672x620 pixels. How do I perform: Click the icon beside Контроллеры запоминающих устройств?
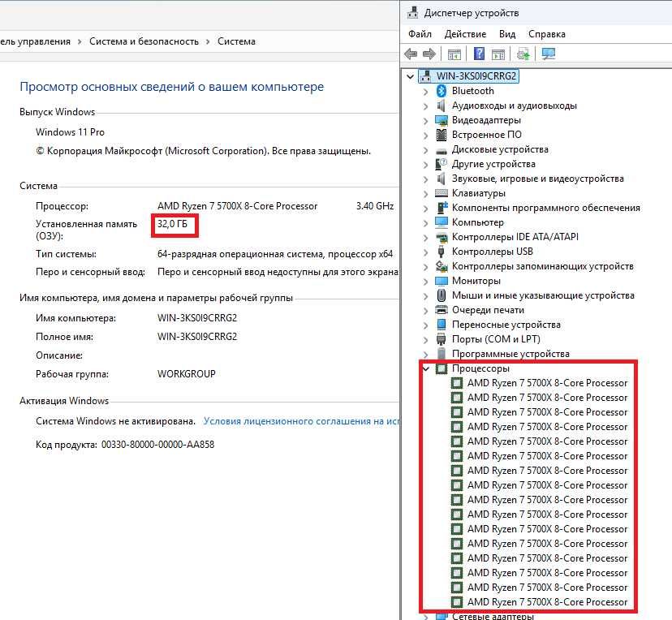click(442, 266)
